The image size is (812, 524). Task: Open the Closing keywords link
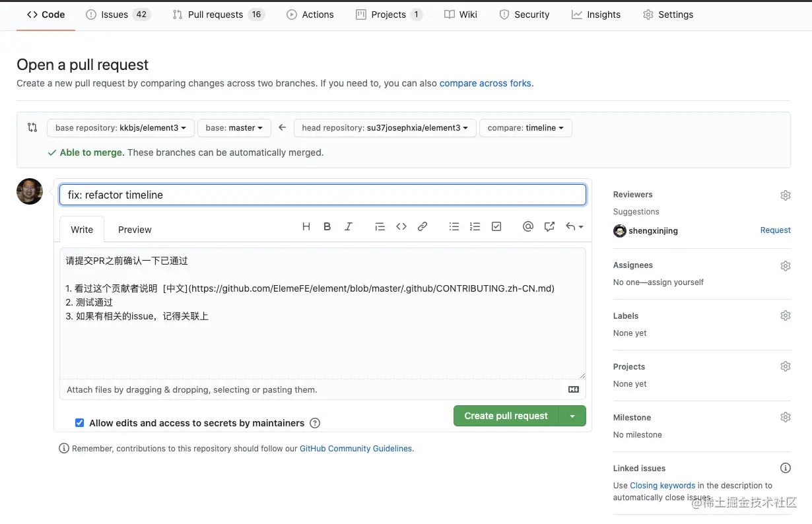tap(663, 485)
